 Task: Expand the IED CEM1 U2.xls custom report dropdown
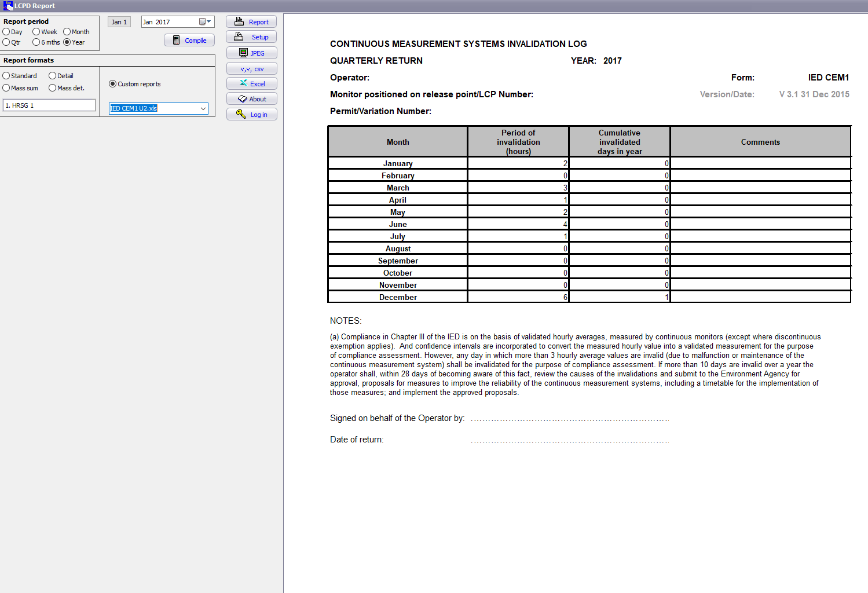(203, 108)
